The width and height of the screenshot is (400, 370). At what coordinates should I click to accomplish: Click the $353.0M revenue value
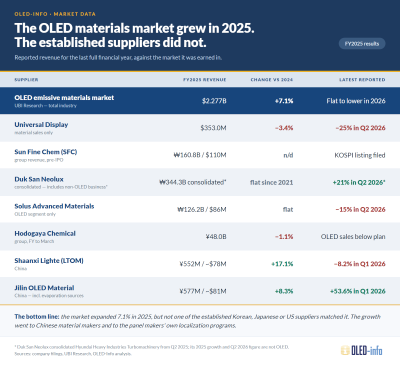[x=213, y=128]
